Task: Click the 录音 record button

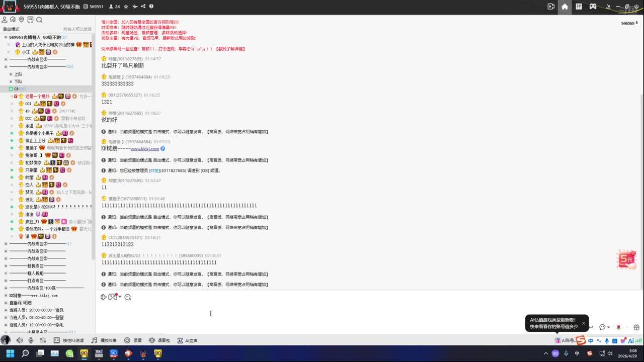Action: pyautogui.click(x=133, y=340)
